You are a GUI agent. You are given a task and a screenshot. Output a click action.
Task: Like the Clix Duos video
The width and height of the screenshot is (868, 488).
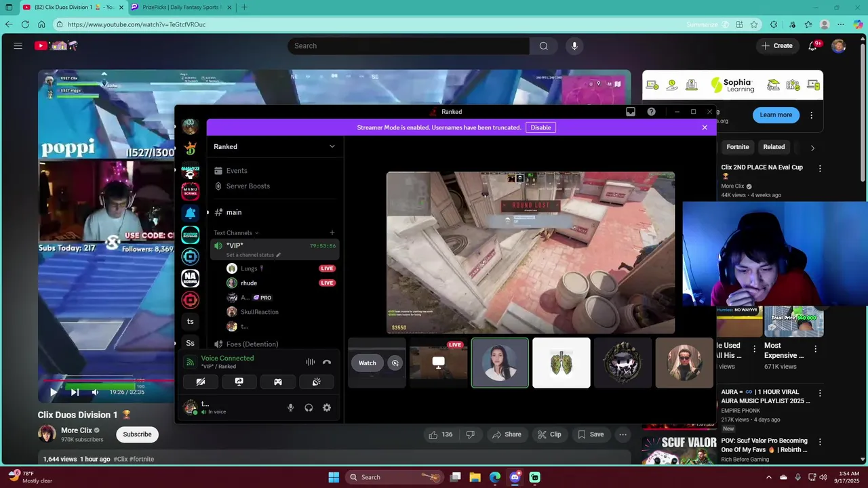click(440, 434)
